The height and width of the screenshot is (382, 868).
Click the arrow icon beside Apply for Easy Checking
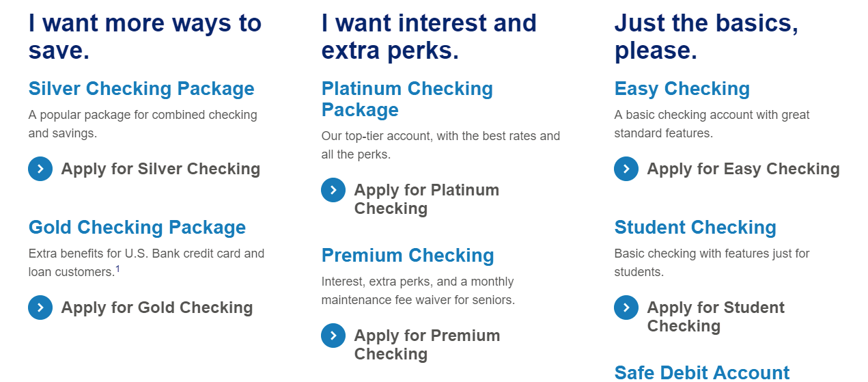click(626, 169)
